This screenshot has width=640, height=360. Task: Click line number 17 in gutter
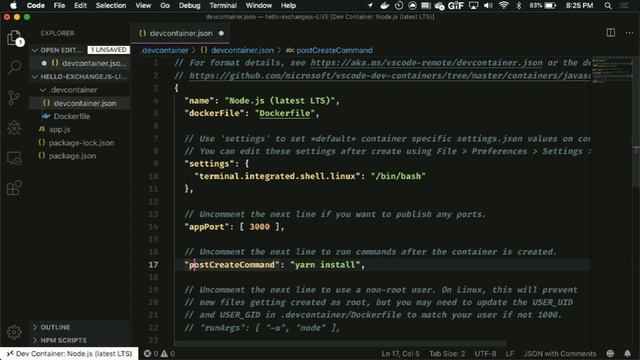pos(153,264)
